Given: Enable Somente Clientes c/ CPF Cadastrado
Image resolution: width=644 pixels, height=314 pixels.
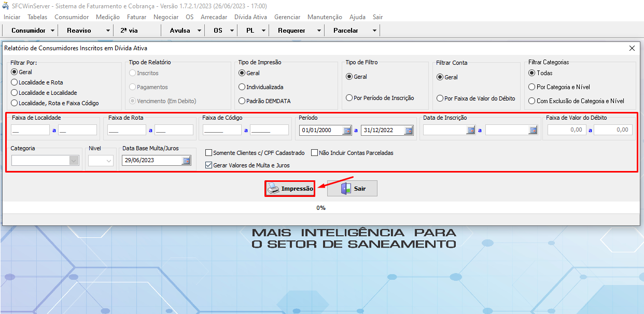Looking at the screenshot, I should tap(209, 153).
